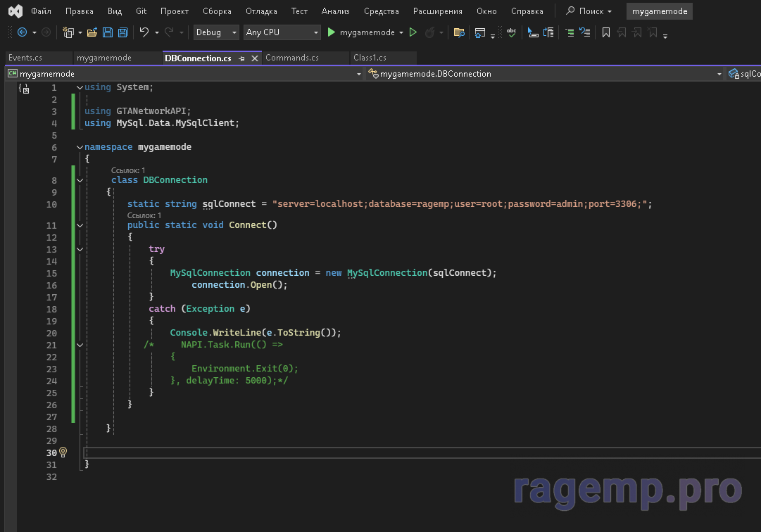Collapse the using directives at line 1
This screenshot has width=761, height=532.
click(80, 87)
